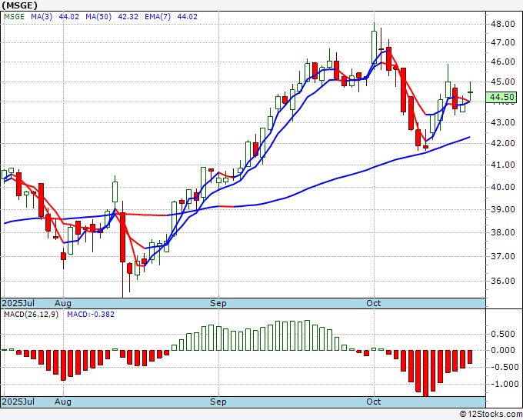Click the MA(50) value 42.32
Viewport: 523px width, 420px height.
[x=128, y=16]
